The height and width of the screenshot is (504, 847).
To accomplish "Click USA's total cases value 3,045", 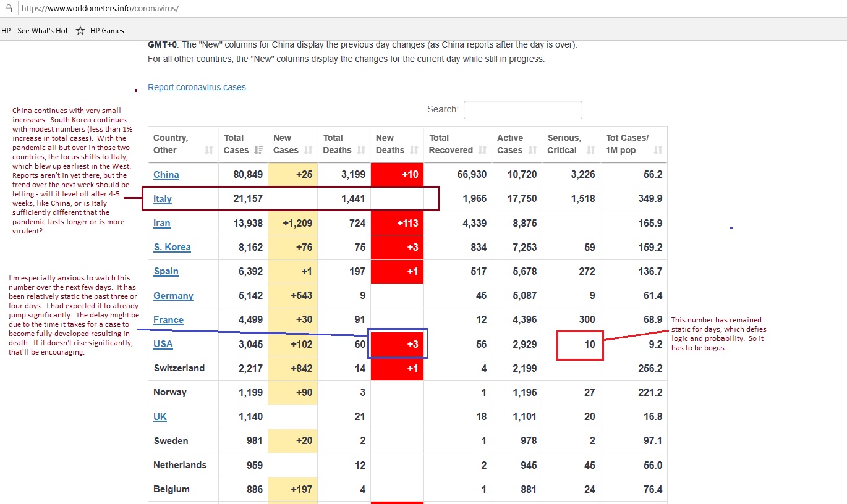I will coord(251,344).
